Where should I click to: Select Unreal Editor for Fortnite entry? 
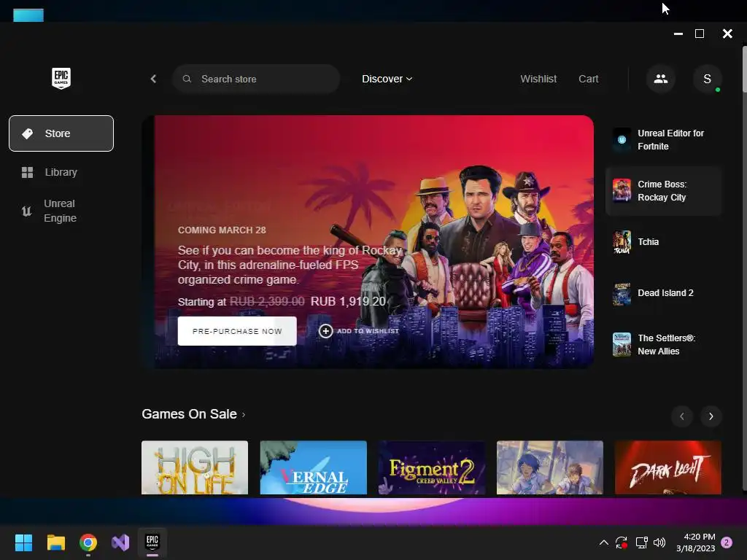pos(664,140)
